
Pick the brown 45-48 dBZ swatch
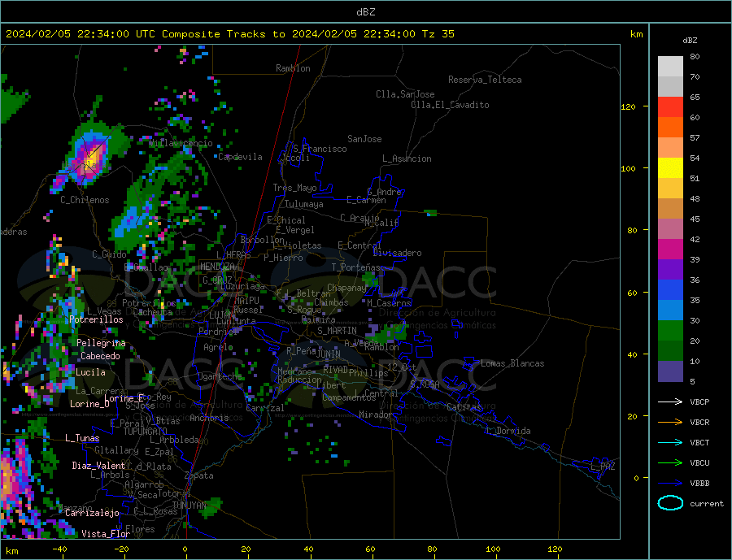670,209
